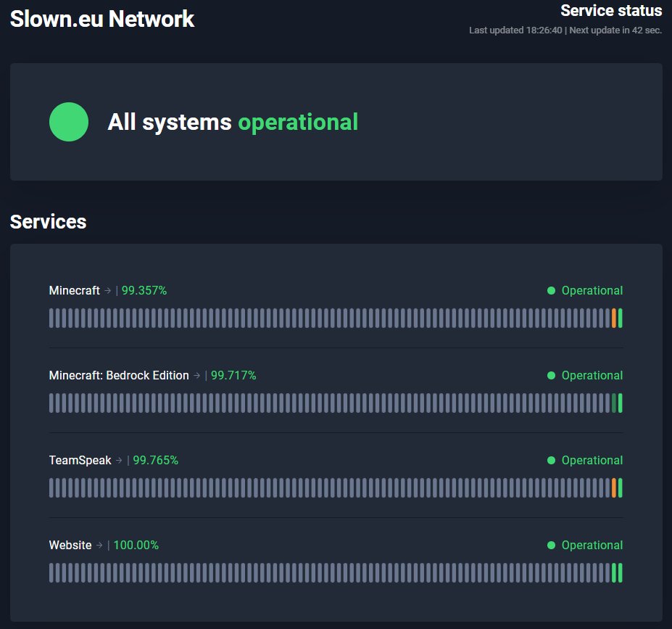Click the Slown.eu Network title

tap(102, 19)
